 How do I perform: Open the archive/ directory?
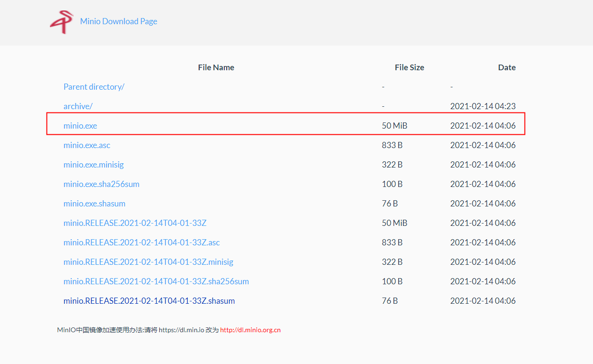point(78,106)
